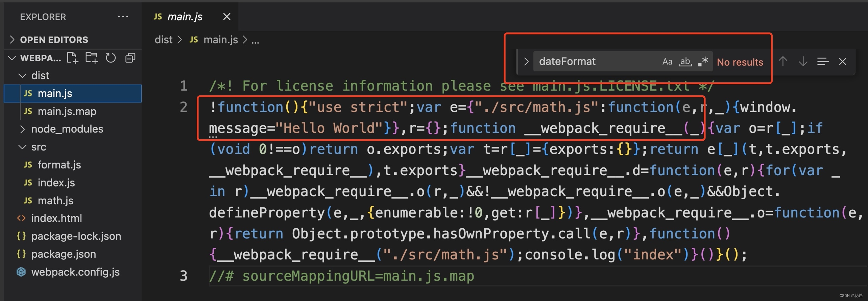Select main.js in the dist folder
This screenshot has width=868, height=301.
[x=72, y=93]
